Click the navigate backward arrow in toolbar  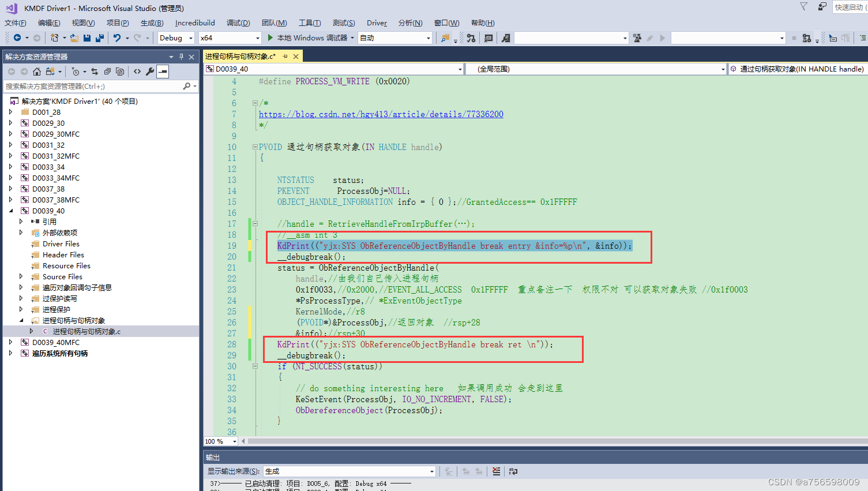17,38
